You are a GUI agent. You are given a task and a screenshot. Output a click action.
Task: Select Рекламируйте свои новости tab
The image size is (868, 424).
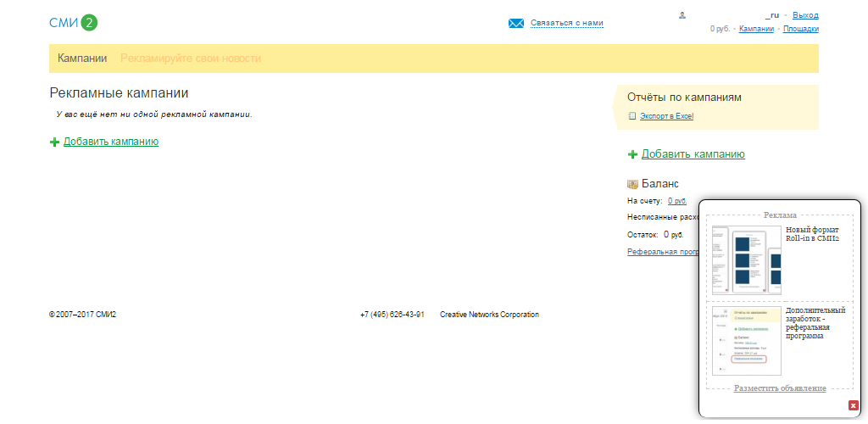click(x=191, y=59)
